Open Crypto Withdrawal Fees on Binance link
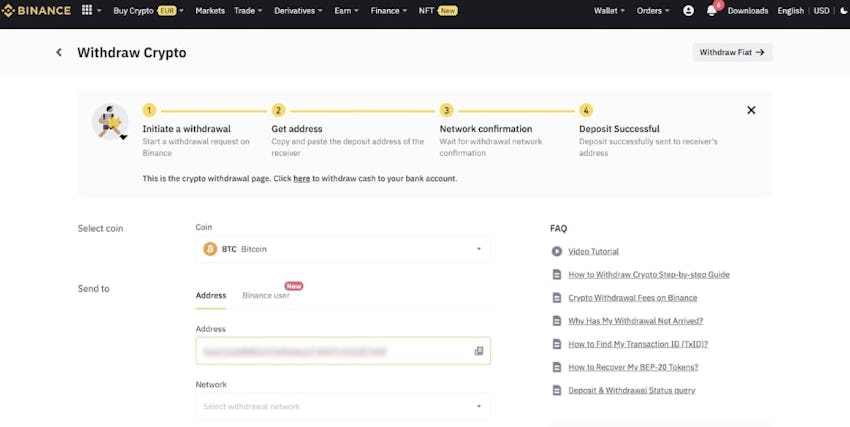 (632, 298)
